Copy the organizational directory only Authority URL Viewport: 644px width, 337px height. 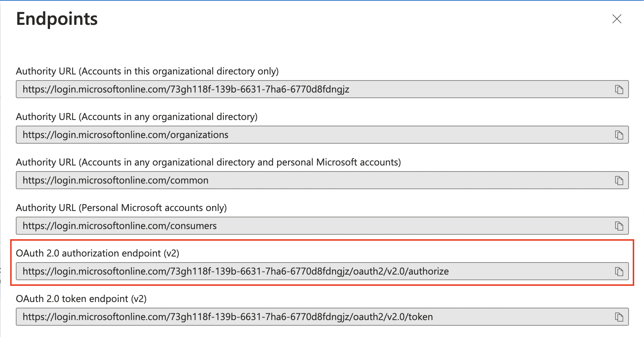[619, 90]
